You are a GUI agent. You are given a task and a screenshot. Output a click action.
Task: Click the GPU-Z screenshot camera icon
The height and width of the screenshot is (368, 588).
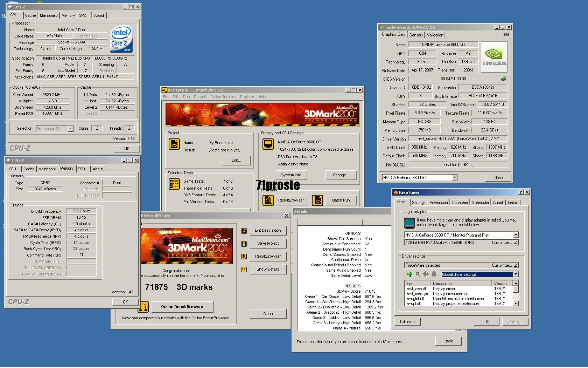pyautogui.click(x=506, y=34)
